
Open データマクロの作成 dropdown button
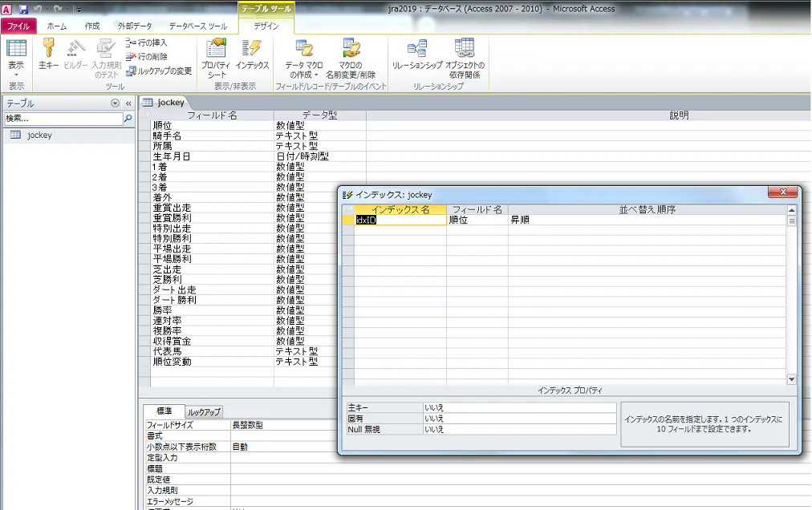(304, 59)
